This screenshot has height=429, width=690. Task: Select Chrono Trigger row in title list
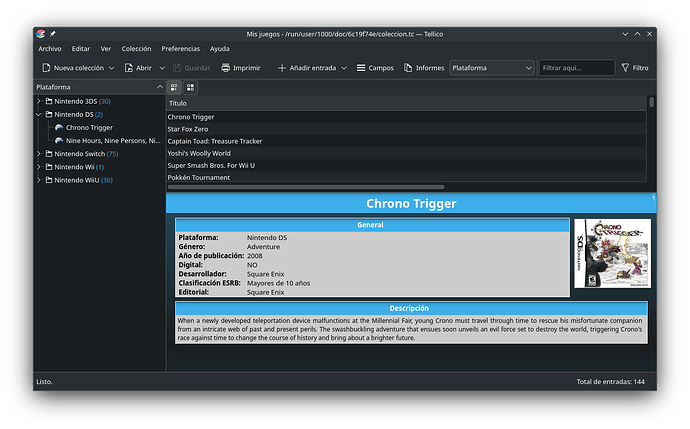coord(406,117)
